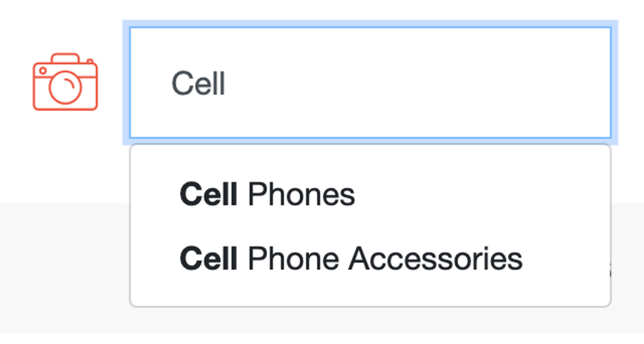Viewport: 644px width, 344px height.
Task: Click the search field containing Cell
Action: click(x=370, y=82)
